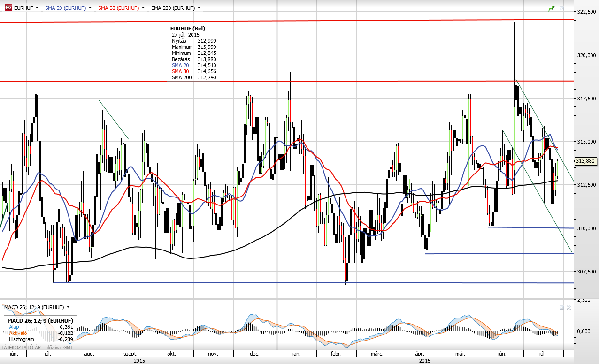Click the márc. month on time axis
The image size is (599, 364).
[x=378, y=354]
